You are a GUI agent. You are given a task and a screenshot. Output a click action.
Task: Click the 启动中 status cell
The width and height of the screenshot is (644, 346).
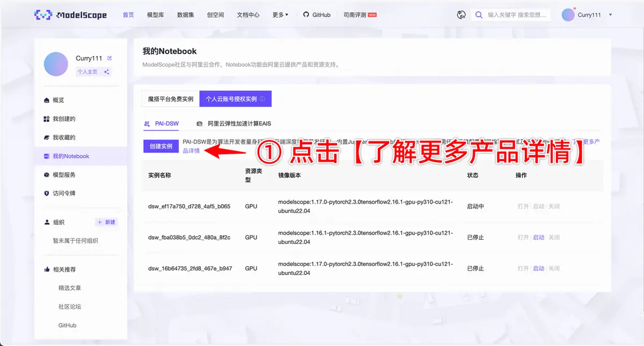pos(475,206)
